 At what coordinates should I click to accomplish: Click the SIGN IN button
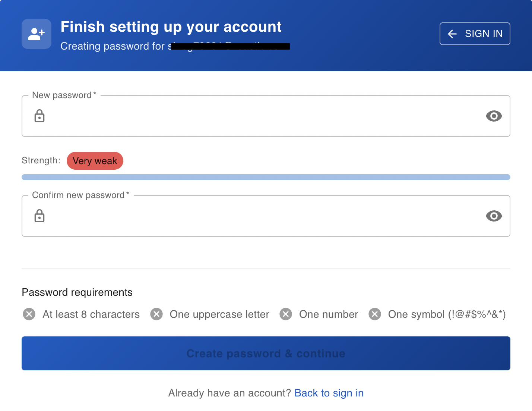tap(475, 34)
